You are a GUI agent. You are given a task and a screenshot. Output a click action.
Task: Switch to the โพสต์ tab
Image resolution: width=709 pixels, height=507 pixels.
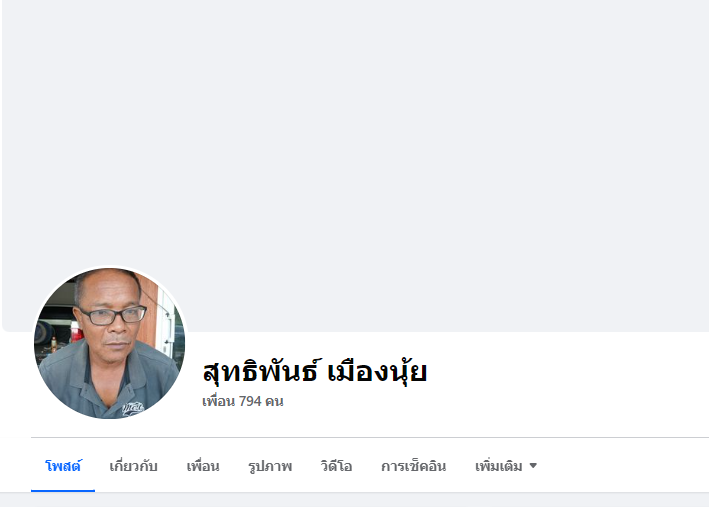pos(63,466)
